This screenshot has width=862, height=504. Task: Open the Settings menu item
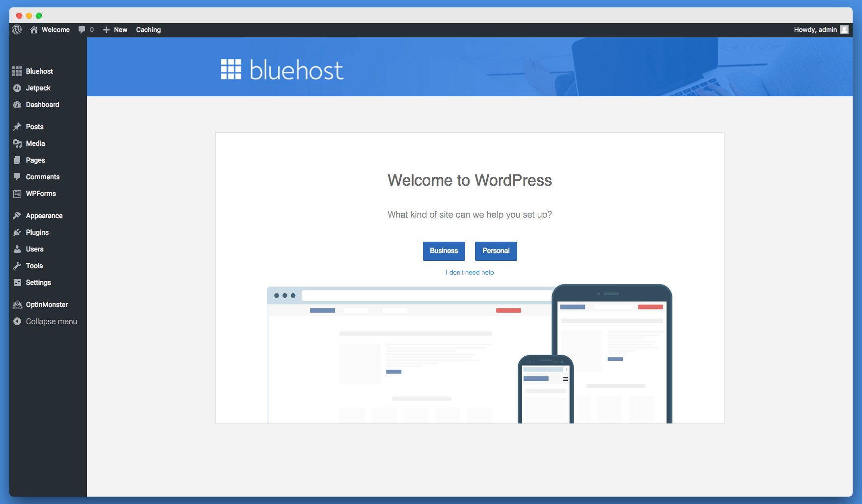coord(38,282)
